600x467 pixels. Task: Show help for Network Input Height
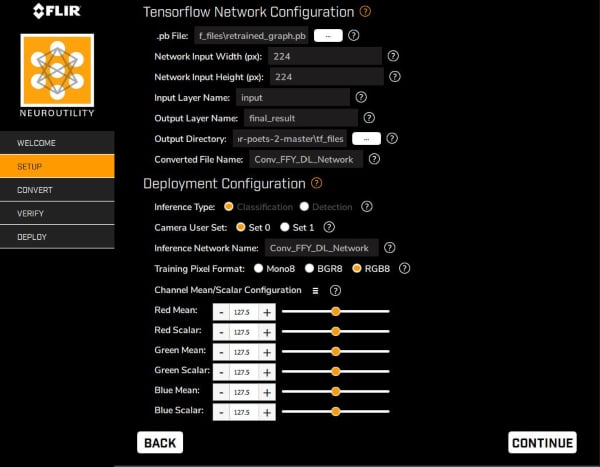click(395, 77)
